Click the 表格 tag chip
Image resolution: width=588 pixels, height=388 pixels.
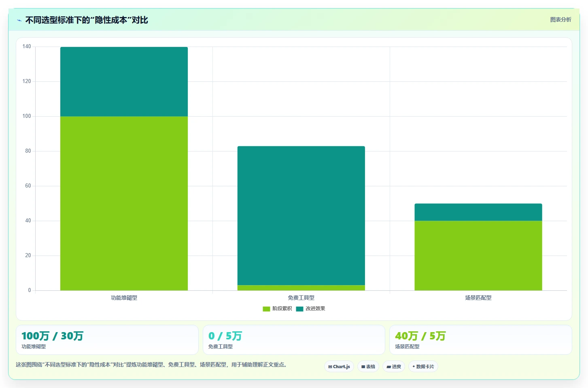coord(368,367)
